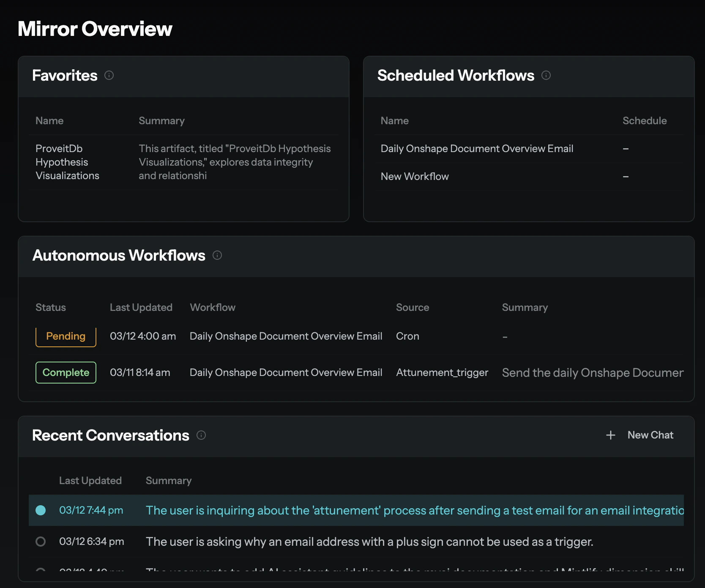Image resolution: width=705 pixels, height=588 pixels.
Task: Mark the attunement conversation as unread via its dot
Action: 41,510
